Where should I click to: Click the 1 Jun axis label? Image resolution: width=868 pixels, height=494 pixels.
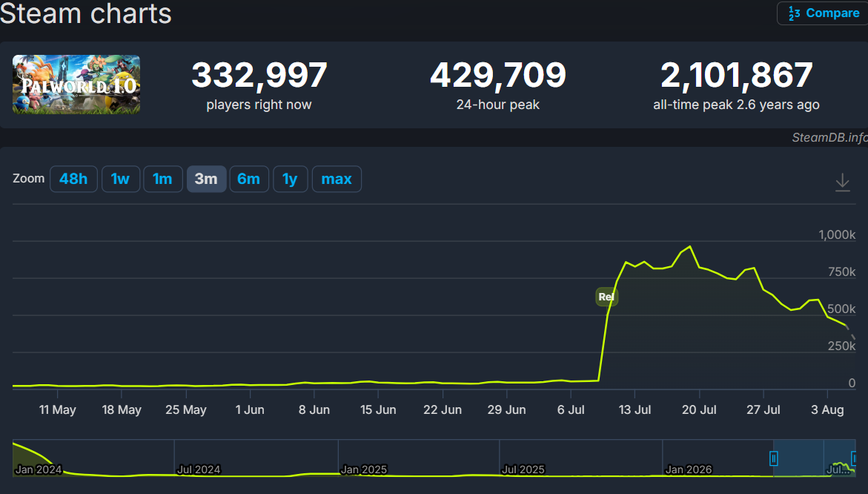[250, 410]
